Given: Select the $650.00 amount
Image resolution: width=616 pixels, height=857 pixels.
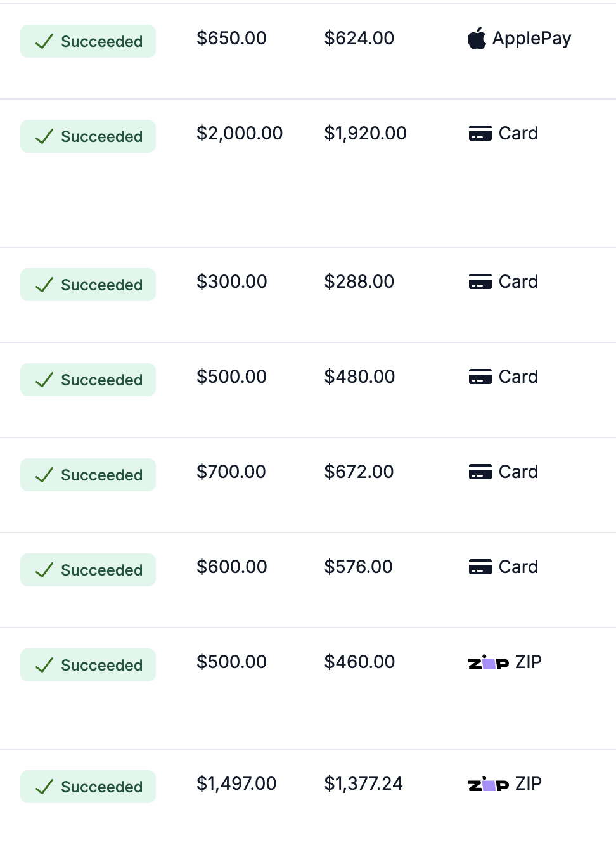Looking at the screenshot, I should pos(231,39).
